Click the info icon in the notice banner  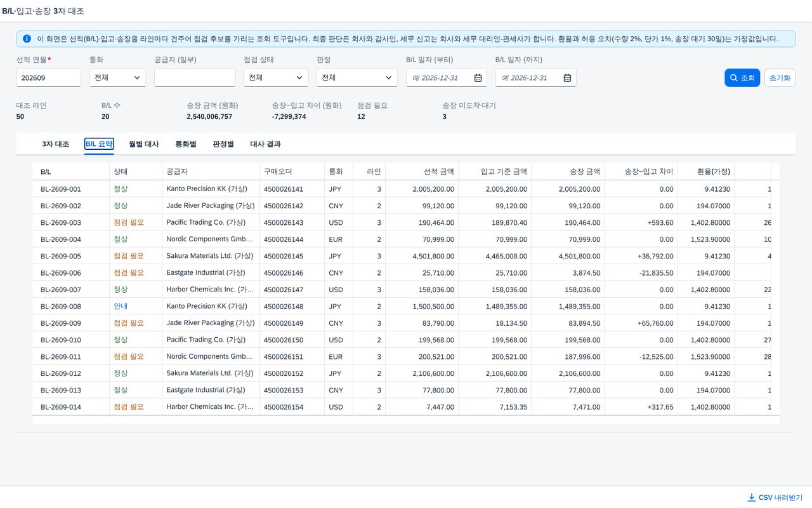(27, 39)
